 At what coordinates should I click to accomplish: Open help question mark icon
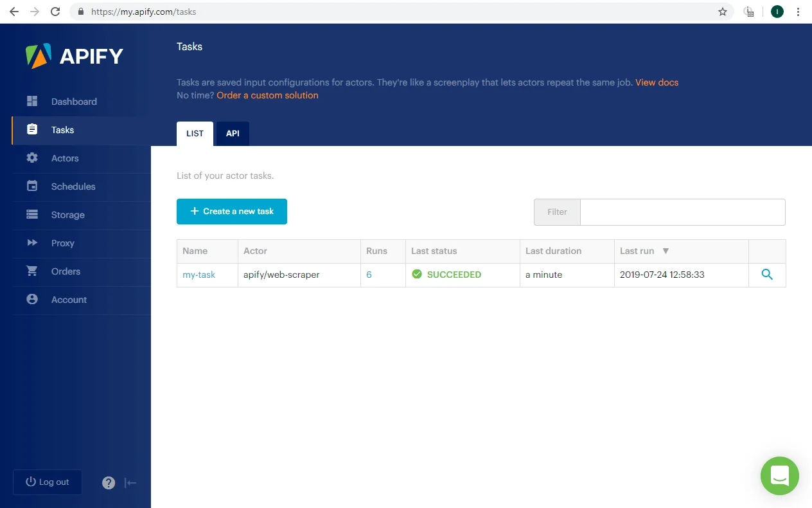[109, 482]
